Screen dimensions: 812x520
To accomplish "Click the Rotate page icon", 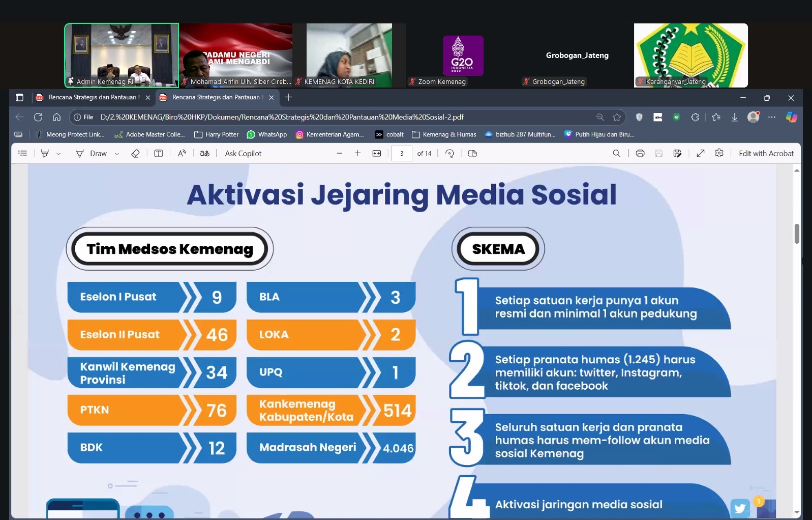I will click(x=449, y=153).
